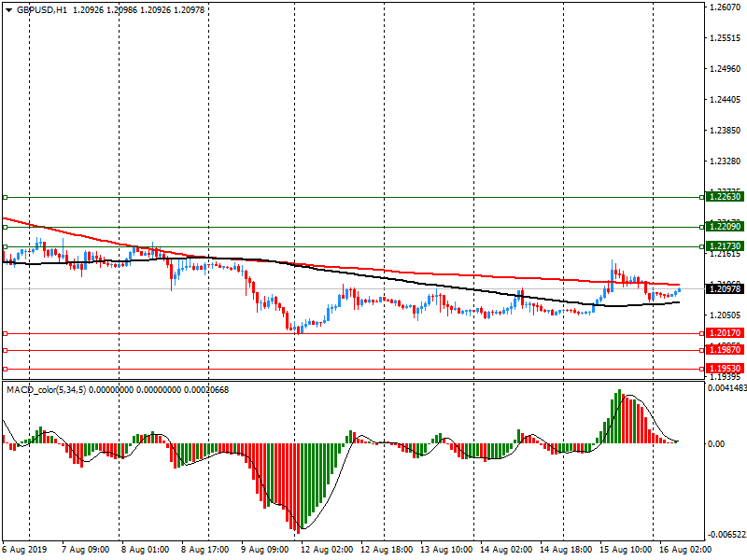
Task: Select the 1.20170 red support level label
Action: [725, 333]
